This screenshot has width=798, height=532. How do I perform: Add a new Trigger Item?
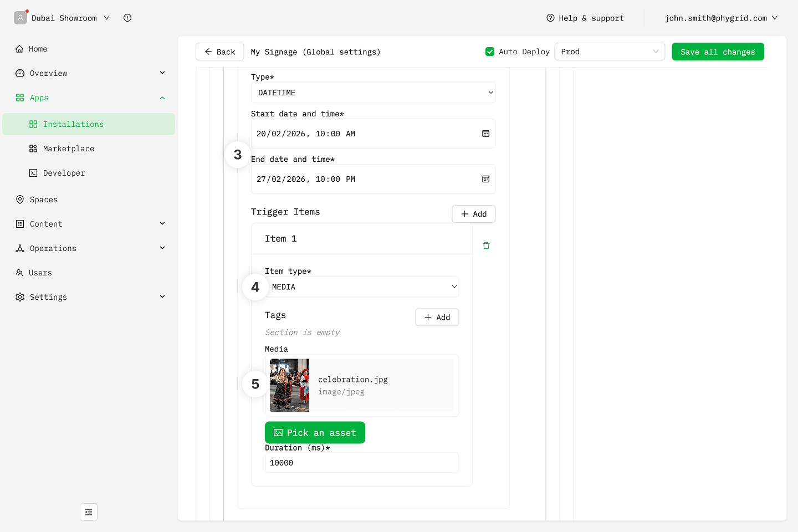click(473, 214)
